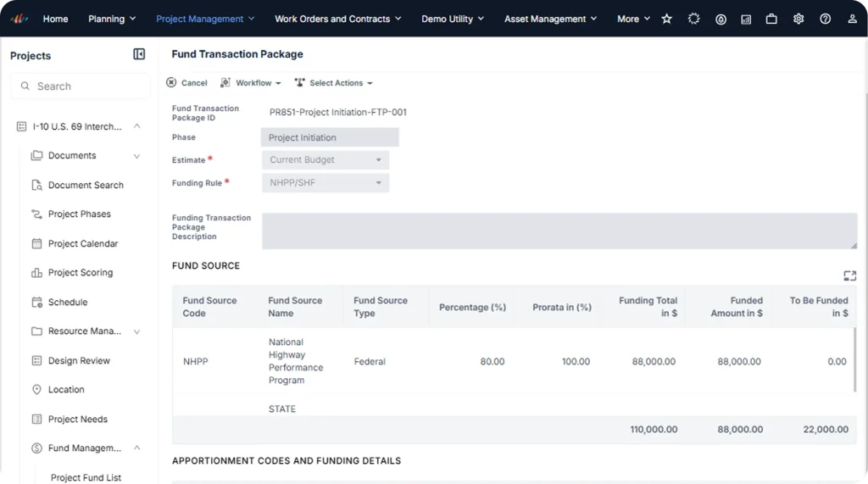868x484 pixels.
Task: Click the dashed circle refresh icon
Action: (693, 19)
